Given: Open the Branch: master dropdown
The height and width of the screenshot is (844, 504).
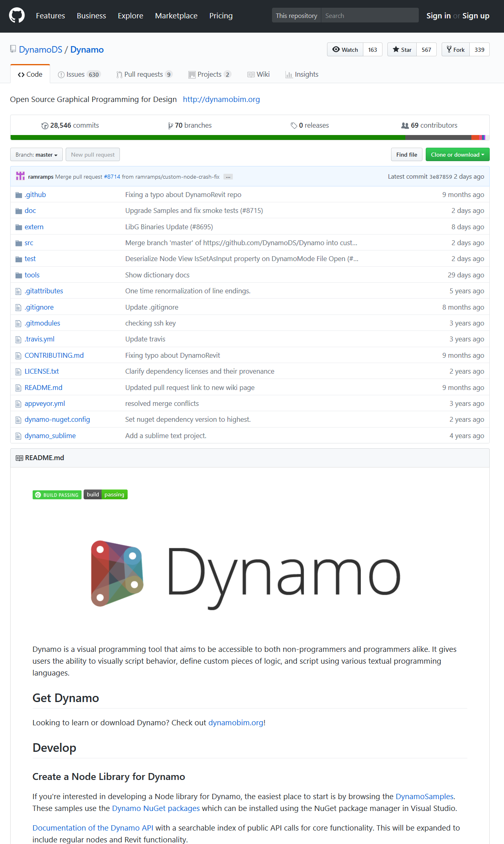Looking at the screenshot, I should tap(36, 155).
